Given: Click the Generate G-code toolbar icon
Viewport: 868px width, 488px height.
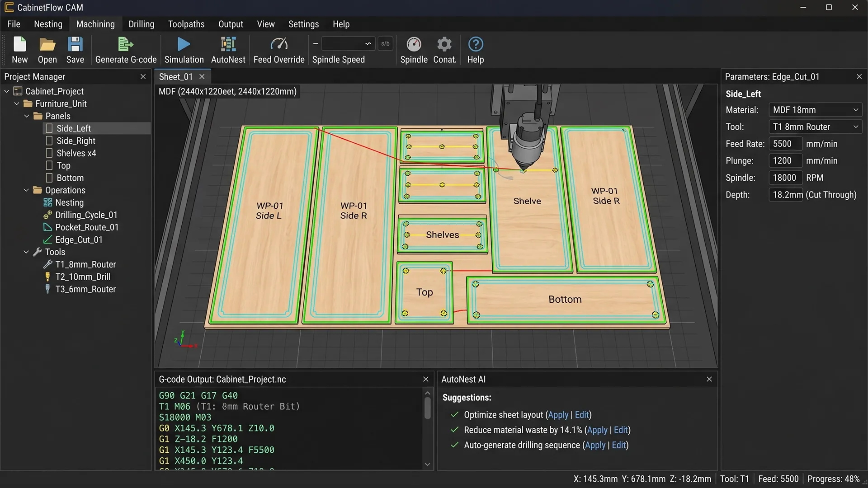Looking at the screenshot, I should point(125,44).
